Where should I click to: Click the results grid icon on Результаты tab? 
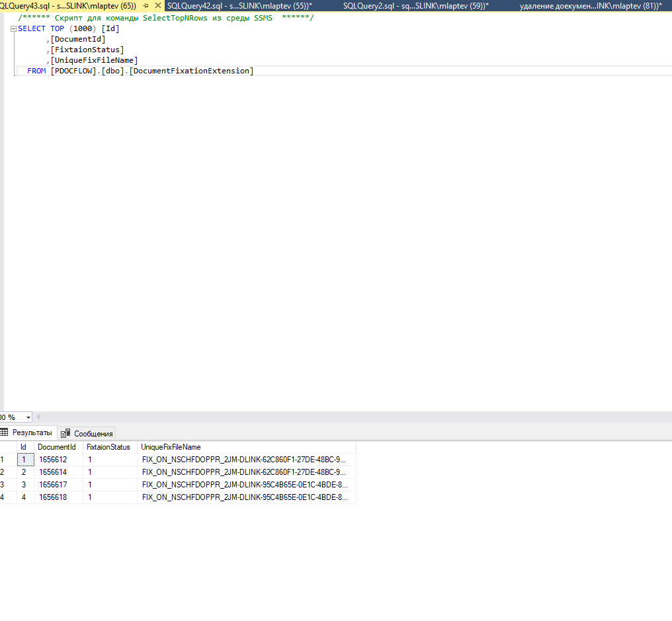pyautogui.click(x=4, y=432)
